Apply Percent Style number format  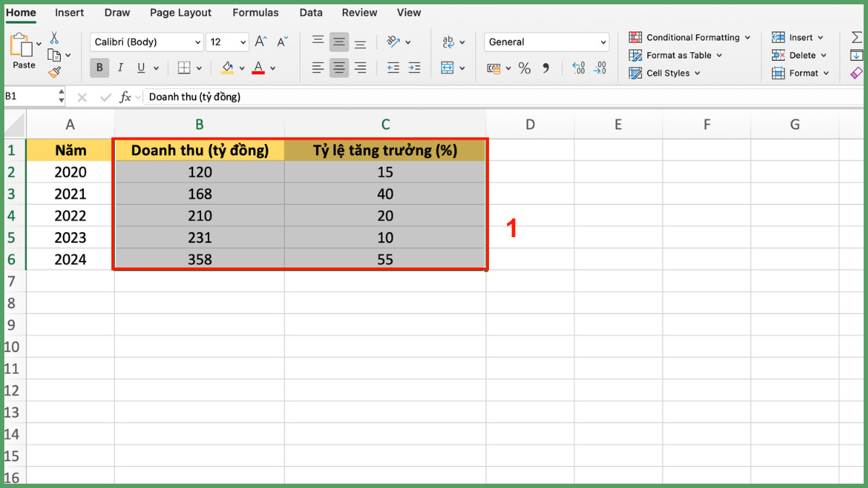coord(524,68)
